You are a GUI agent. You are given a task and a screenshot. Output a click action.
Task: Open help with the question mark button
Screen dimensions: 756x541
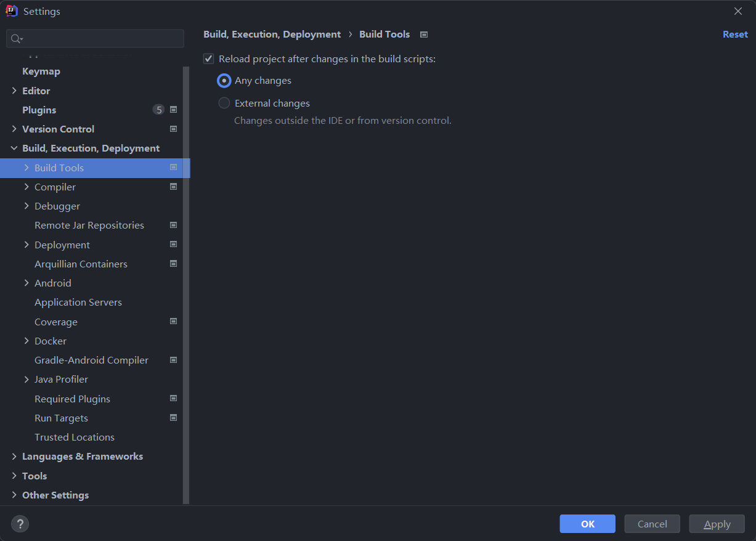click(x=20, y=524)
